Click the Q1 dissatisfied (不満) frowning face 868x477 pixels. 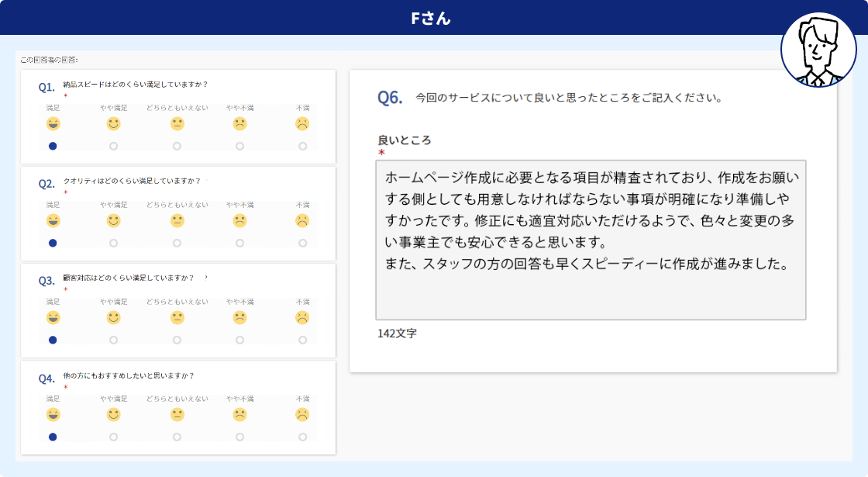pos(302,124)
